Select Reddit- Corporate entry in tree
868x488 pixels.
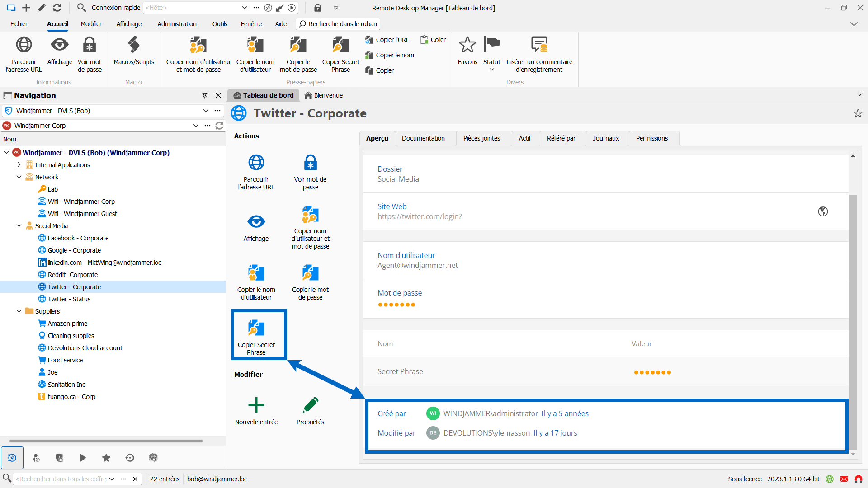tap(73, 275)
